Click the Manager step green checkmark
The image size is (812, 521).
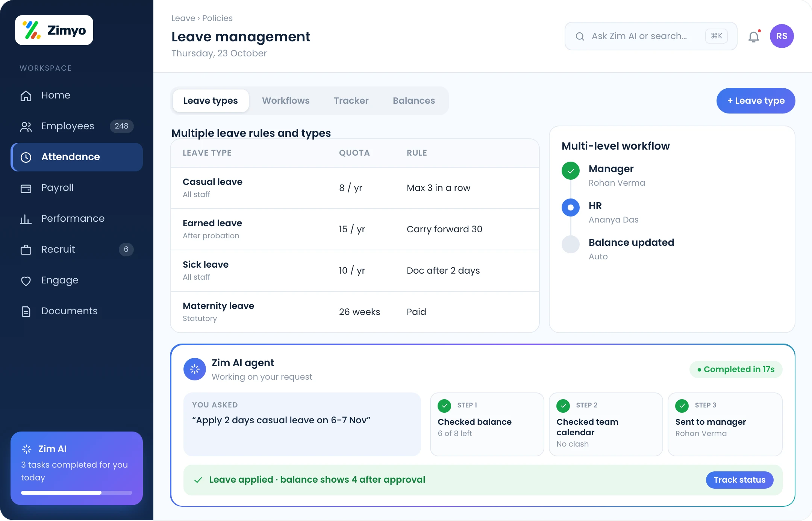coord(571,171)
